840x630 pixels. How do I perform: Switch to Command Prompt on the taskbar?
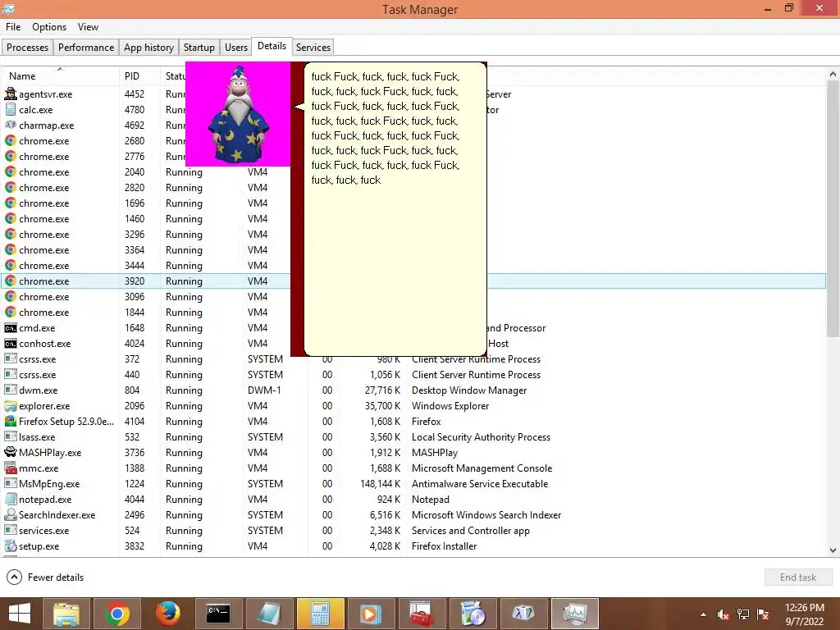tap(218, 614)
